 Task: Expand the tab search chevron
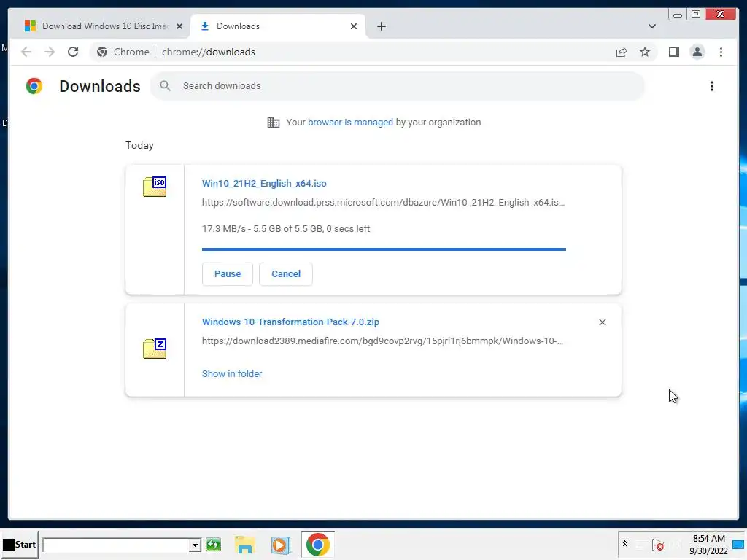point(651,26)
